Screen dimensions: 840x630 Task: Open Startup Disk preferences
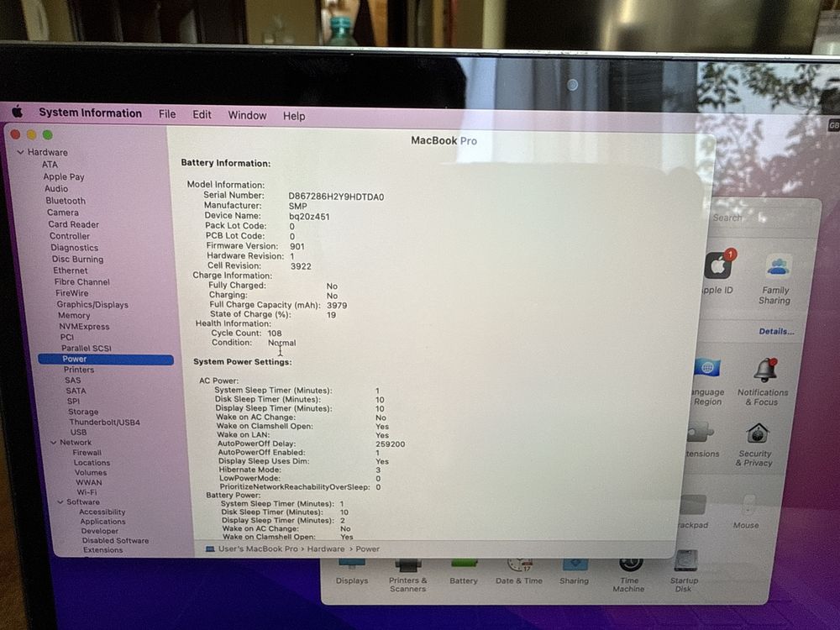684,571
